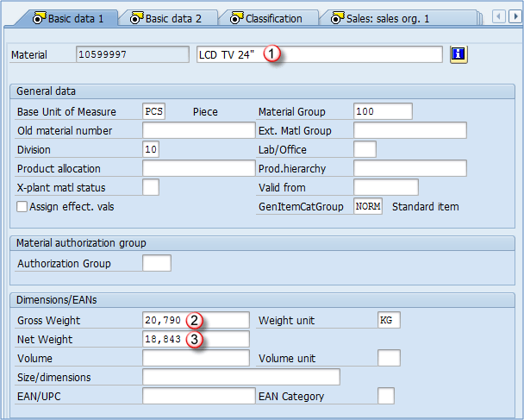Click the GenItemCatGroup field with NORM
This screenshot has height=420, width=524.
point(368,206)
